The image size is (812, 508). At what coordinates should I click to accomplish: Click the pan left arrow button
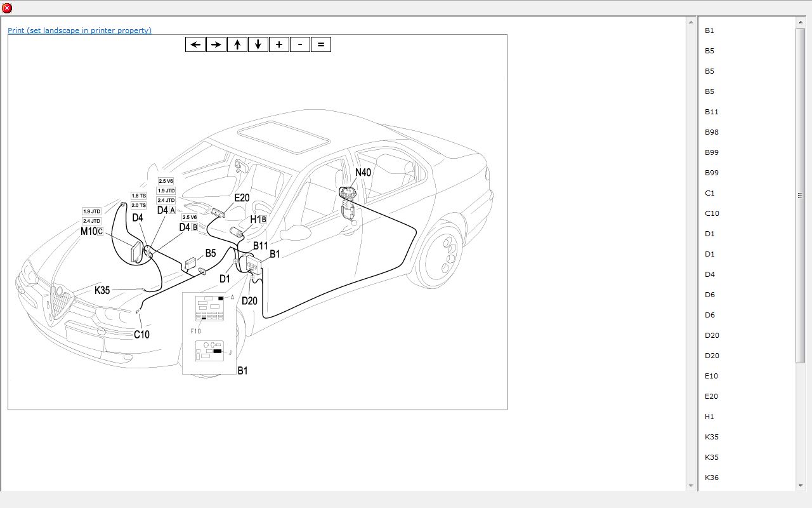(195, 44)
